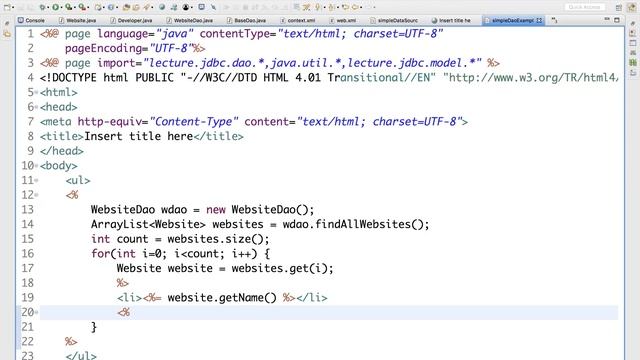Click the second icon in left trim
Screen dimensions: 640x360
pyautogui.click(x=7, y=34)
